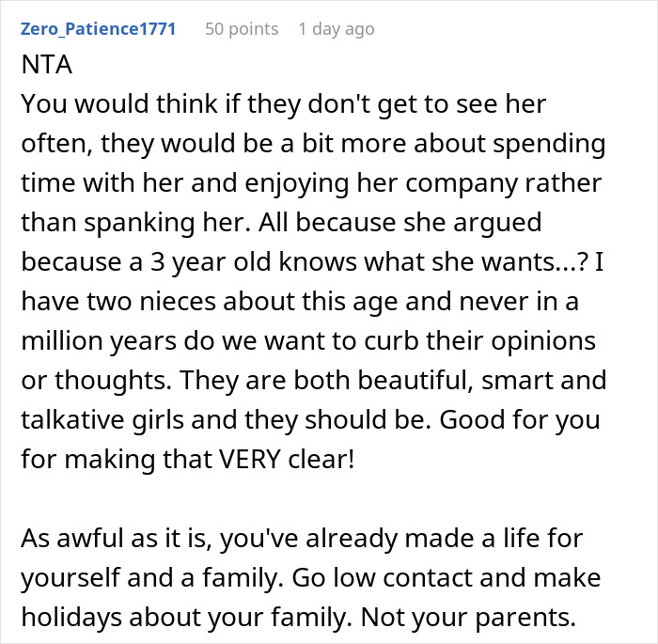
Task: Open the Zero_Patience1771 user profile
Action: tap(98, 29)
